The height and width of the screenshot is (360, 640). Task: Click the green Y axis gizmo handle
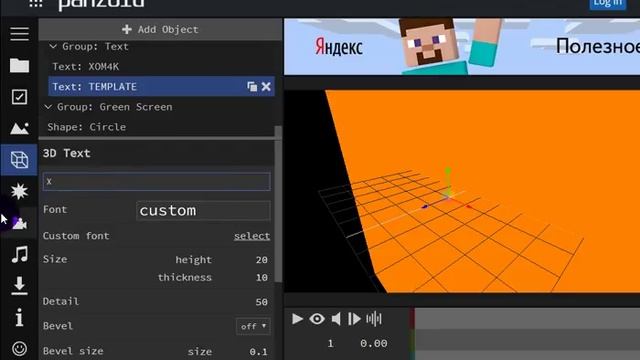[x=448, y=171]
